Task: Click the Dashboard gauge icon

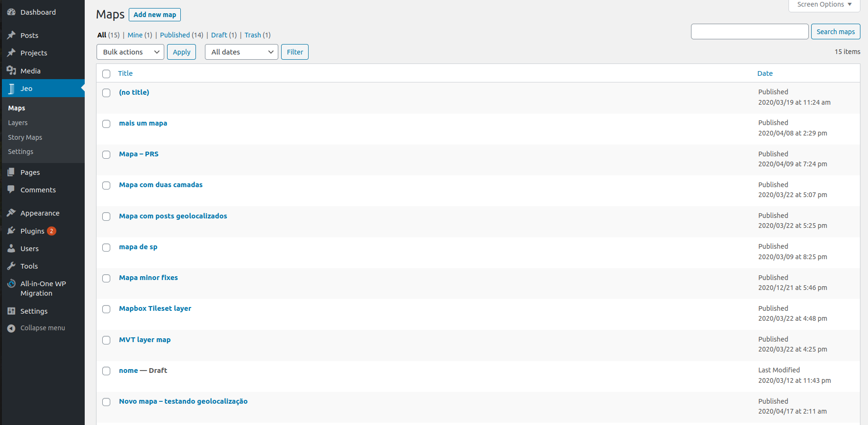Action: click(x=11, y=12)
